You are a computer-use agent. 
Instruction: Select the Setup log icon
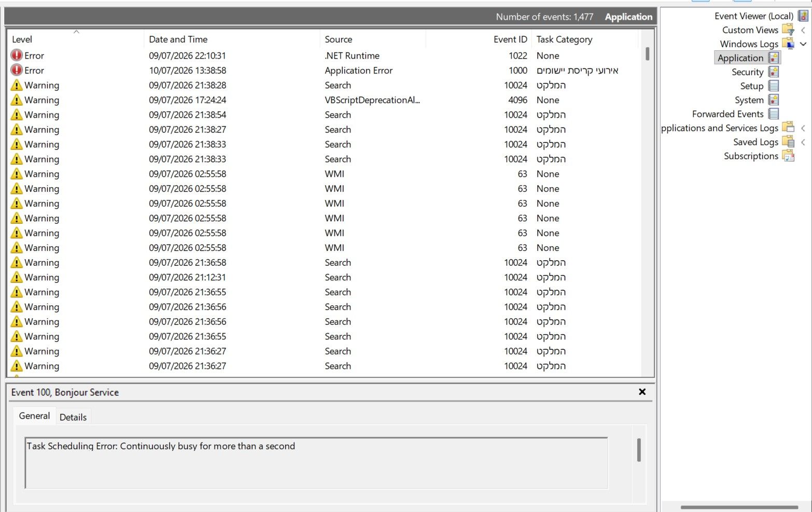[773, 86]
